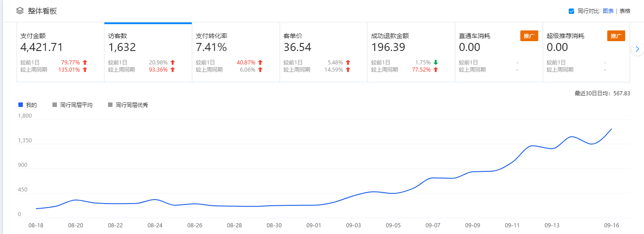The image size is (644, 234).
Task: Select the 客单价 metric card
Action: [x=323, y=52]
